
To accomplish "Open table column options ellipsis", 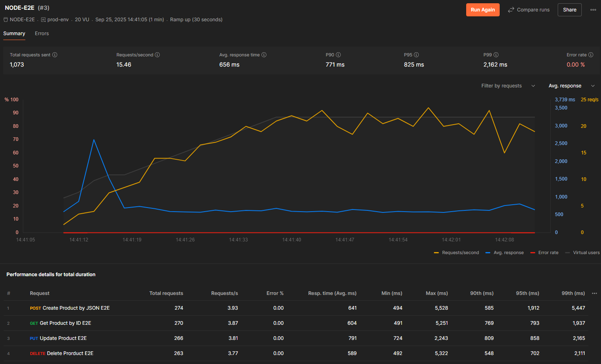I will coord(594,293).
